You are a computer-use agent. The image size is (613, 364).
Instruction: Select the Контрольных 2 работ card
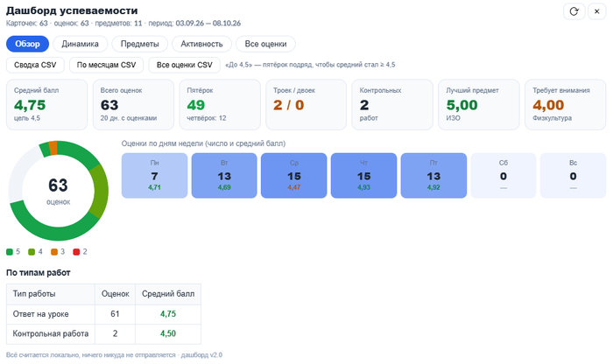pyautogui.click(x=392, y=105)
